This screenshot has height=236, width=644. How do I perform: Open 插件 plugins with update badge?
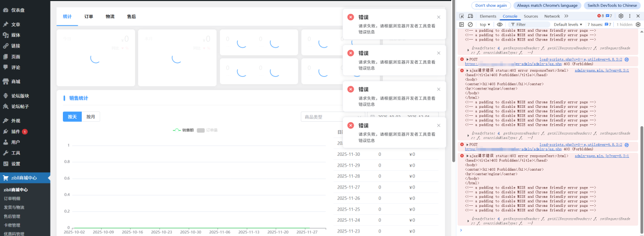pyautogui.click(x=16, y=132)
